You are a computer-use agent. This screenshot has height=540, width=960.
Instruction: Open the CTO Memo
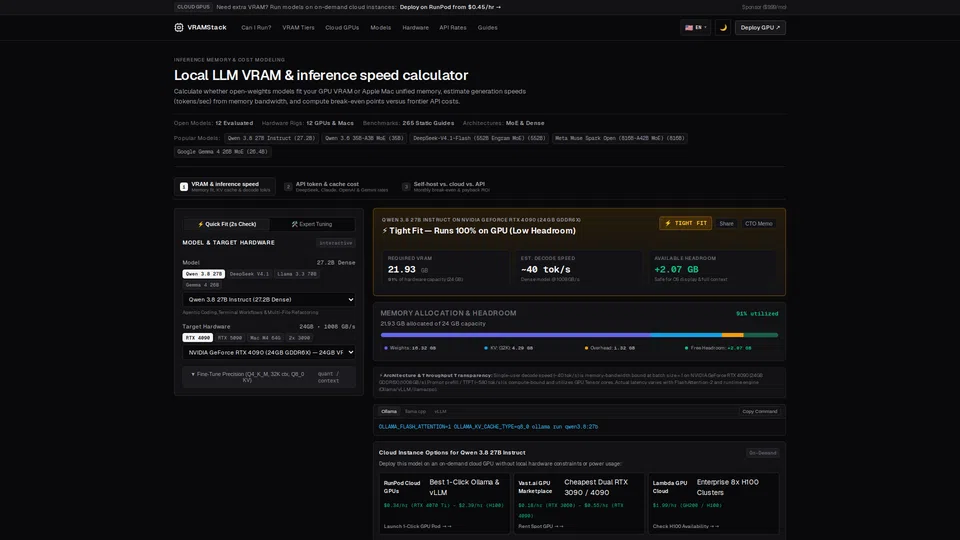click(x=759, y=223)
